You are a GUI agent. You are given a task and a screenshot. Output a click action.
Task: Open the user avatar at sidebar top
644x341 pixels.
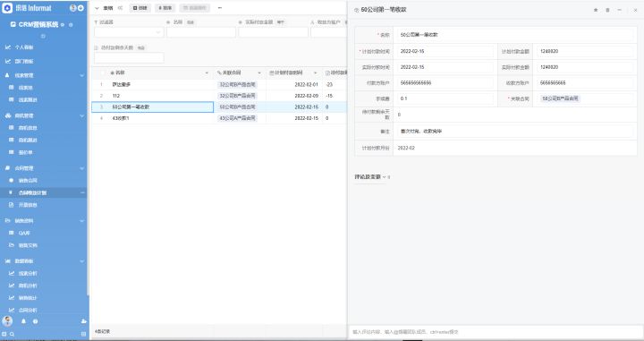[x=73, y=8]
